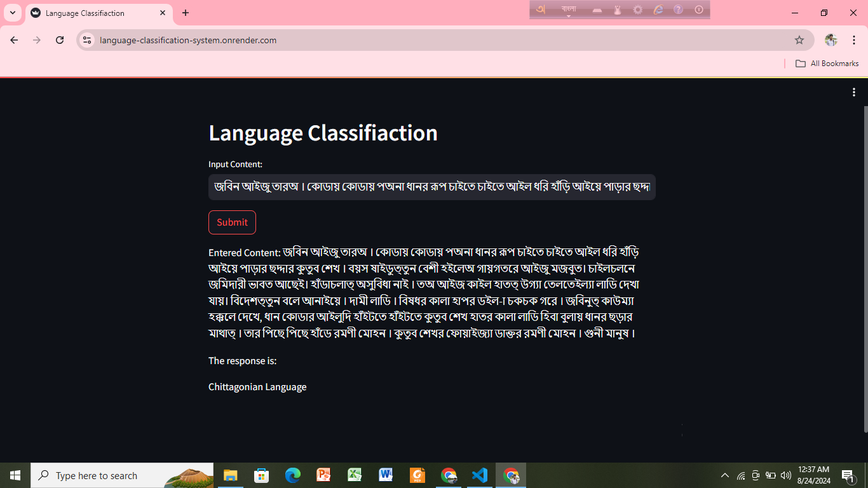The height and width of the screenshot is (488, 868).
Task: Open PowerPoint from the taskbar
Action: [x=323, y=475]
